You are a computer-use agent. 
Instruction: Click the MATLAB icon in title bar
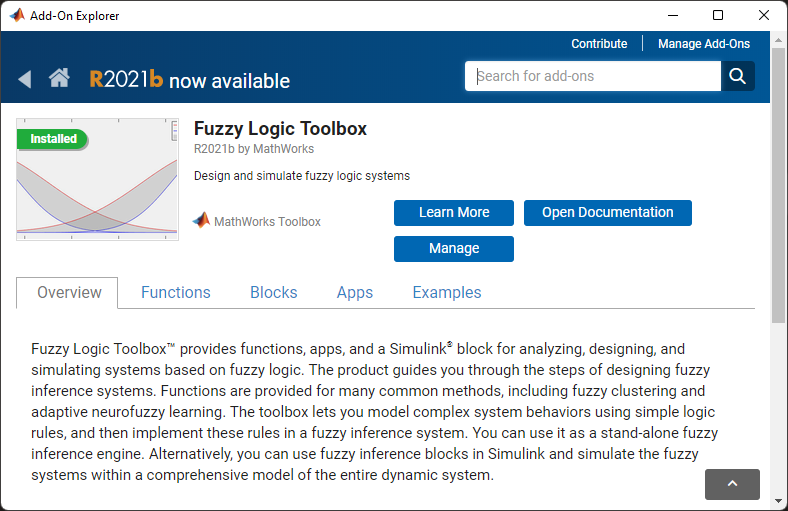16,15
